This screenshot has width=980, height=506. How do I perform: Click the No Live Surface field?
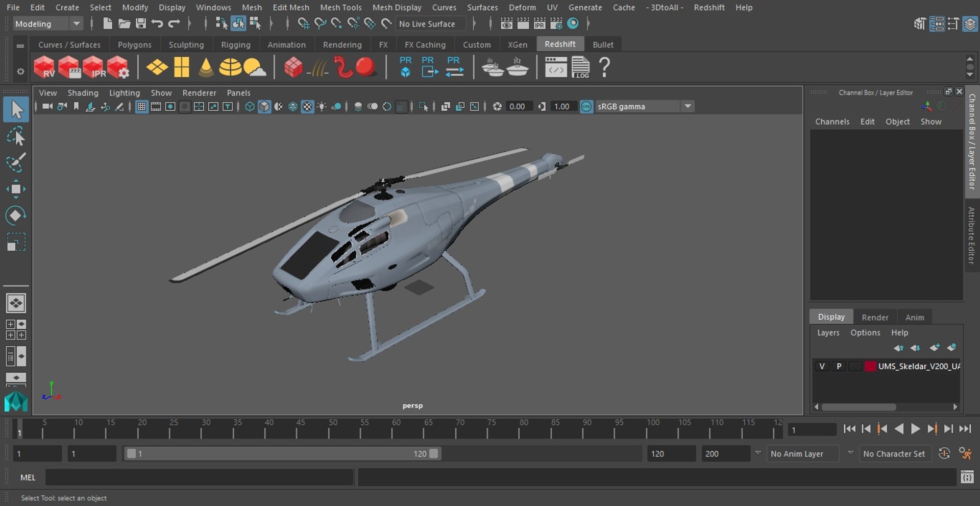[x=430, y=23]
